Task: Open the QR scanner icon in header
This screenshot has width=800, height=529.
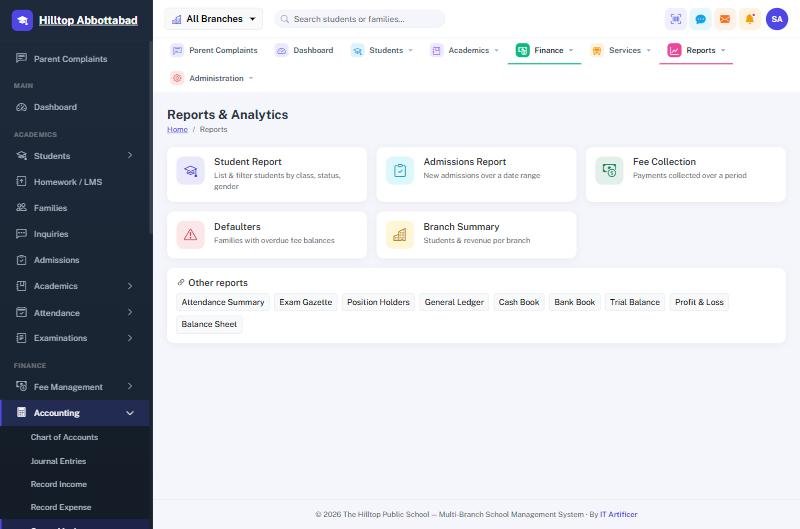Action: (676, 19)
